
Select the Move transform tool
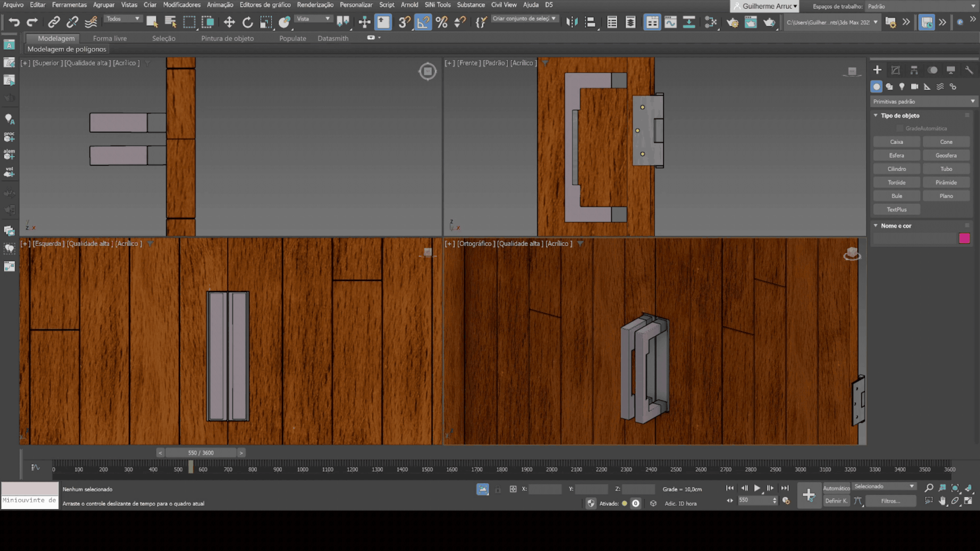(x=229, y=22)
